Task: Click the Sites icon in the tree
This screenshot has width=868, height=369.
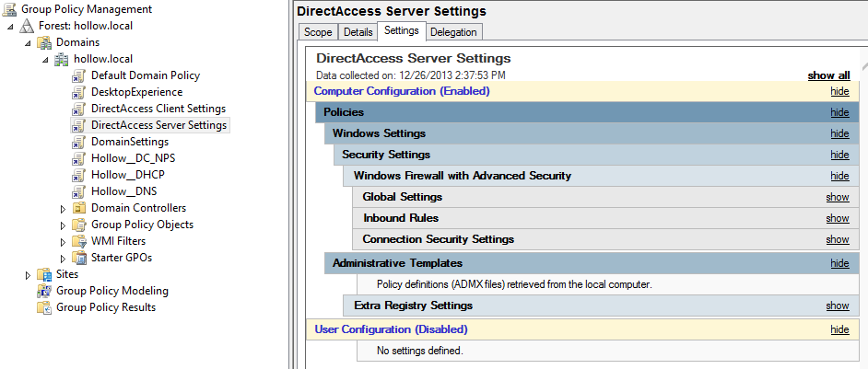Action: (44, 274)
